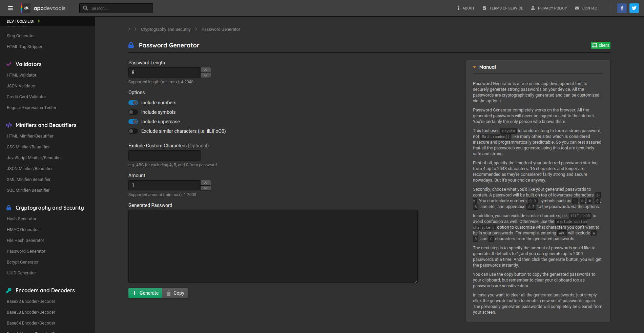Screen dimensions: 644x333
Task: Click the search magnifier icon
Action: click(x=85, y=8)
